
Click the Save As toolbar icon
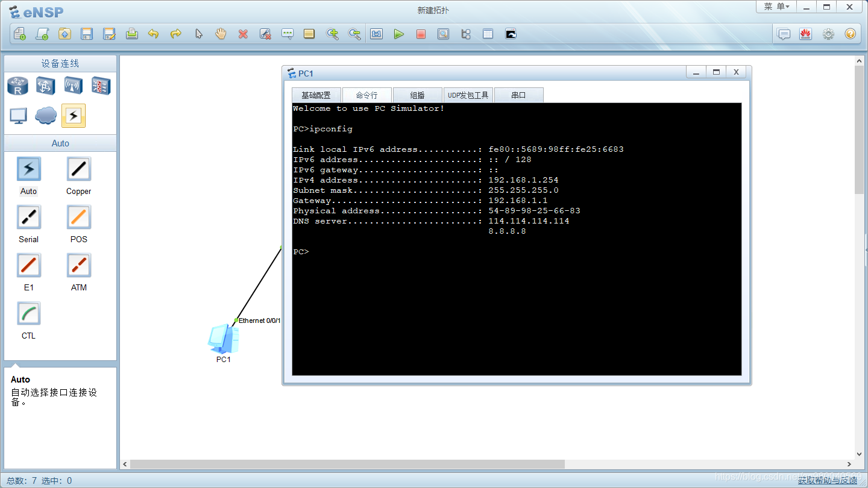coord(109,34)
